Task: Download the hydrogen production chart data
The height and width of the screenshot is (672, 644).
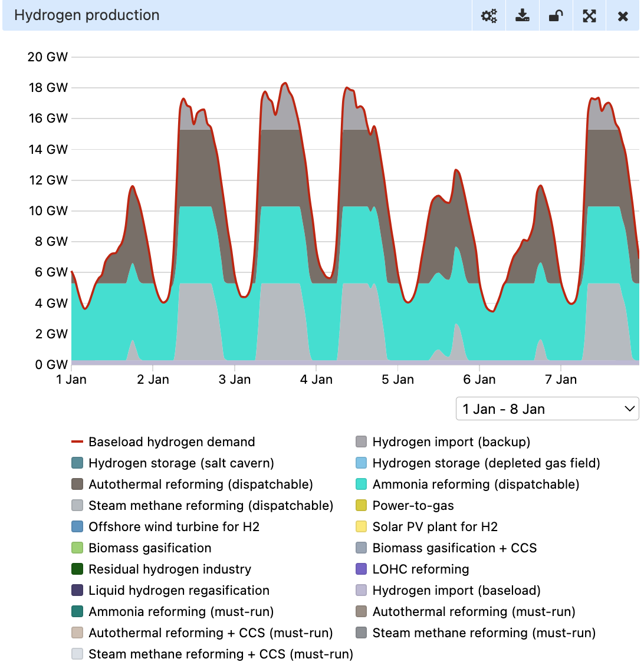Action: (523, 16)
